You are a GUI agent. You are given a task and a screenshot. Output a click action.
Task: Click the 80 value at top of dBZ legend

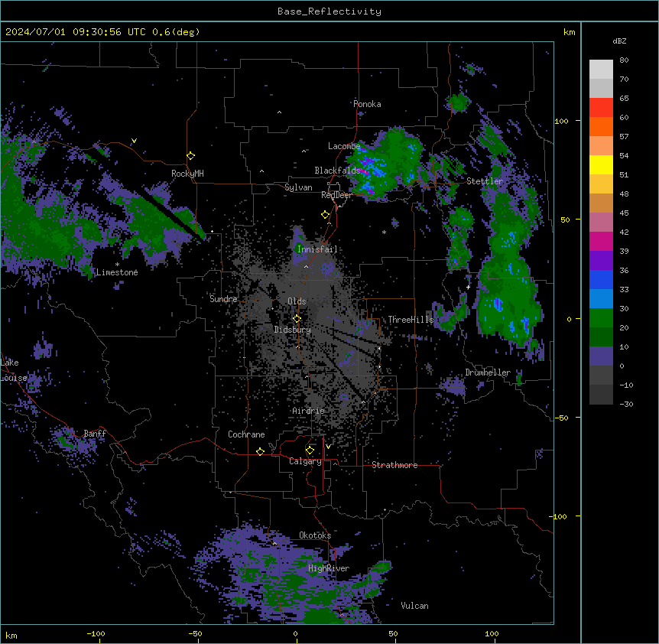coord(624,60)
